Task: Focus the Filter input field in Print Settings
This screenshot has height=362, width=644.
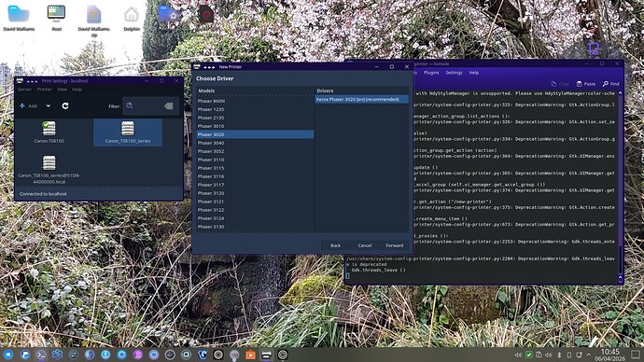Action: (150, 105)
